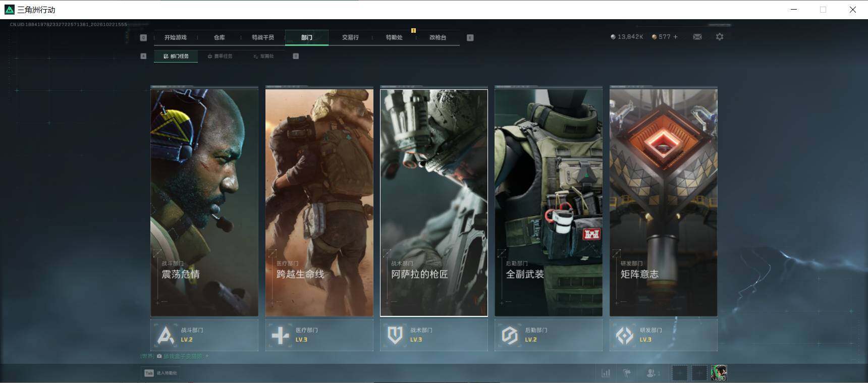Image resolution: width=868 pixels, height=383 pixels.
Task: Expand the world chat with plus icon
Action: pyautogui.click(x=207, y=356)
